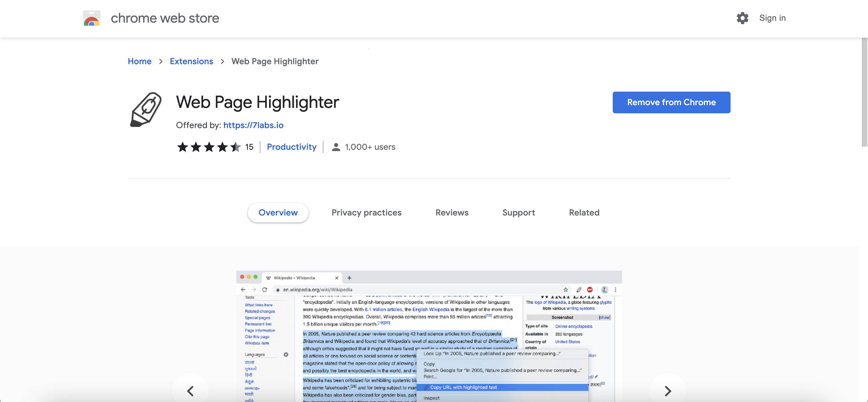Show previous screenshot with left arrow
This screenshot has height=402, width=868.
pos(190,391)
